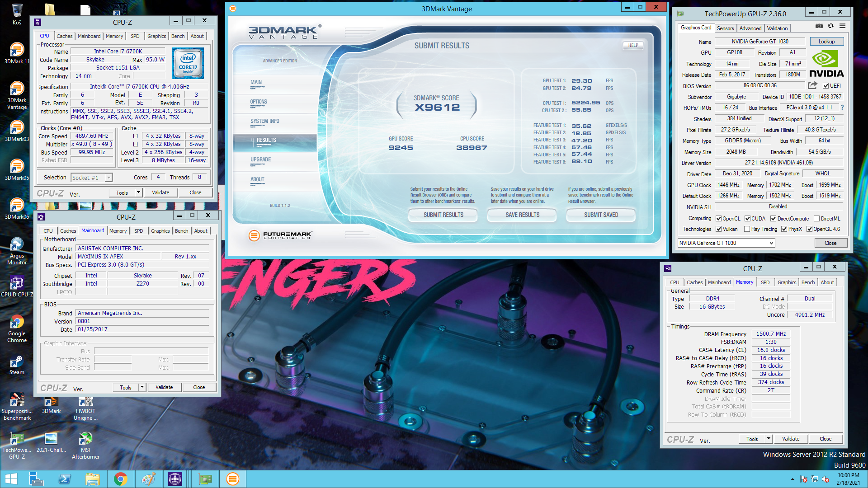Viewport: 868px width, 488px height.
Task: Switch to Sensors tab in GPU-Z
Action: point(725,28)
